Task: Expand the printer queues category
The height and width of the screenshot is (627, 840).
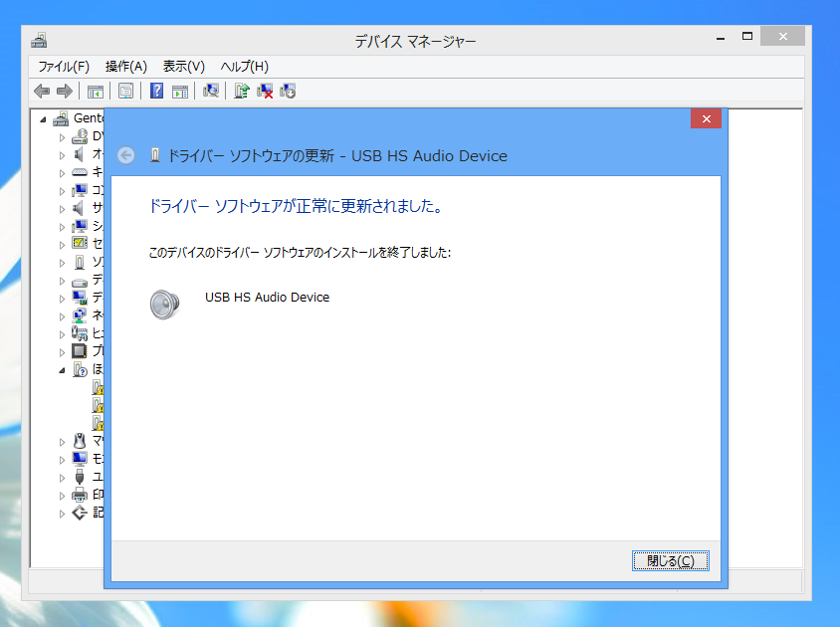Action: pos(62,496)
